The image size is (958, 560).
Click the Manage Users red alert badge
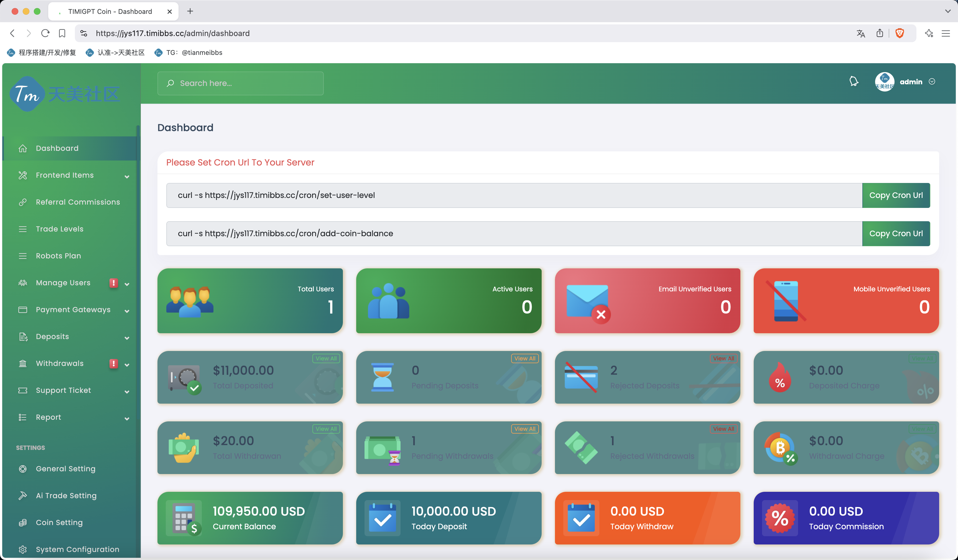click(113, 283)
